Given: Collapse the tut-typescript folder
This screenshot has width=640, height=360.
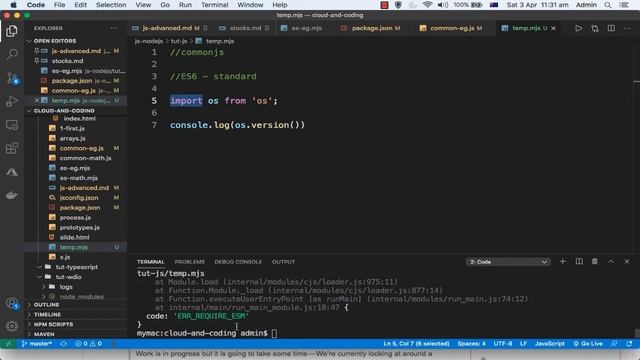Looking at the screenshot, I should 76,267.
